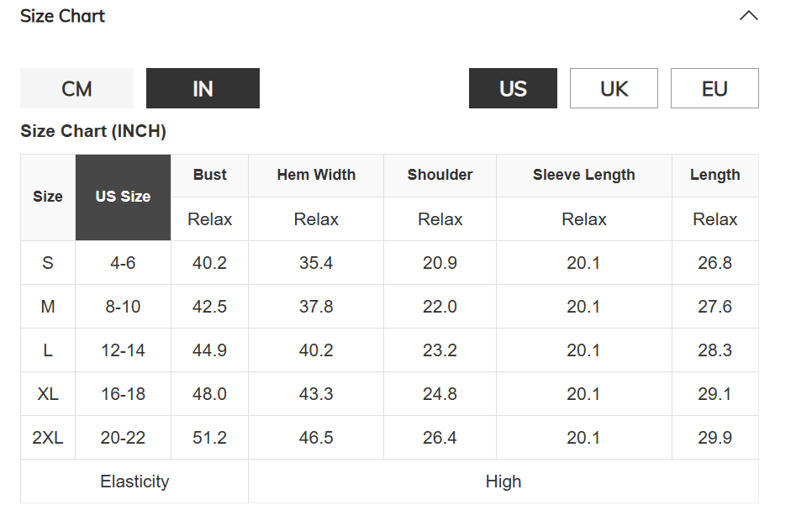Collapse the Size Chart section chevron

click(748, 16)
